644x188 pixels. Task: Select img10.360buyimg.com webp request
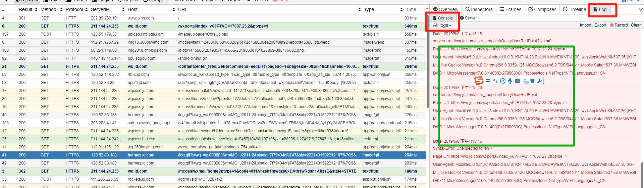point(213,42)
